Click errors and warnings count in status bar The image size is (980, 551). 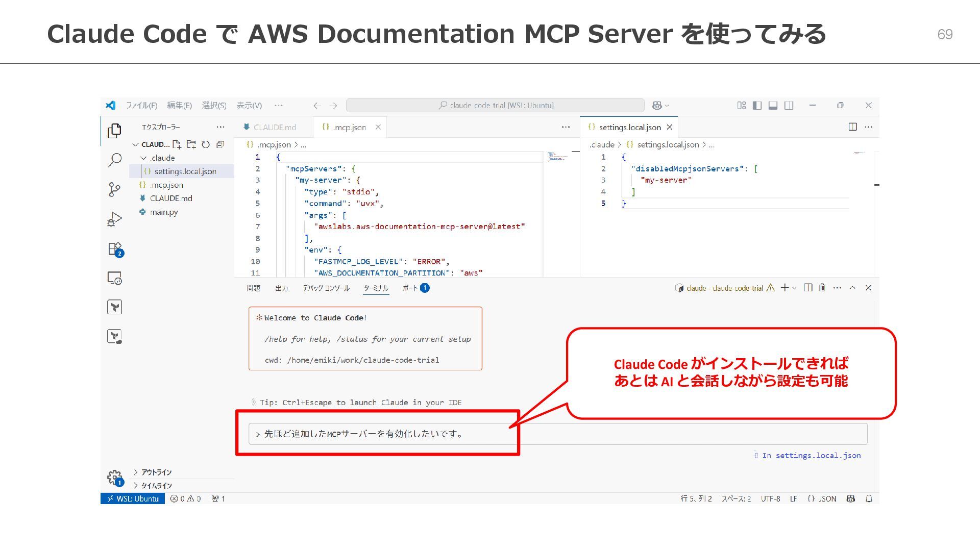186,498
